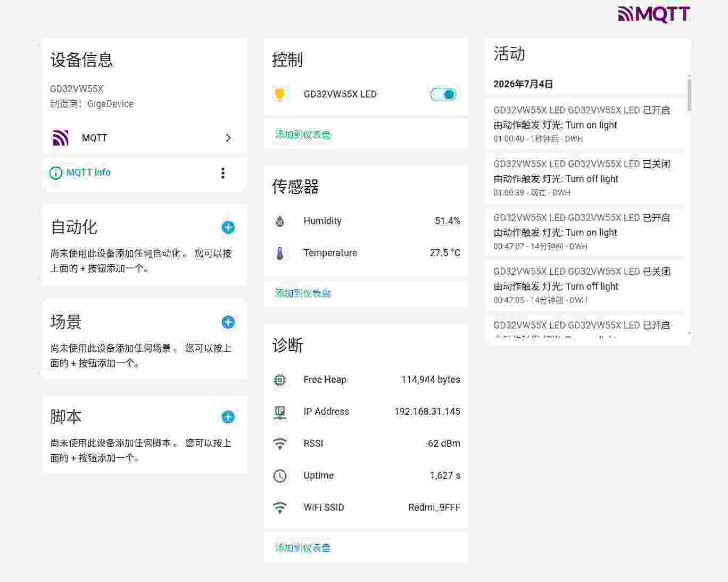The height and width of the screenshot is (582, 728).
Task: Toggle the GD32VW55X LED switch
Action: (443, 94)
